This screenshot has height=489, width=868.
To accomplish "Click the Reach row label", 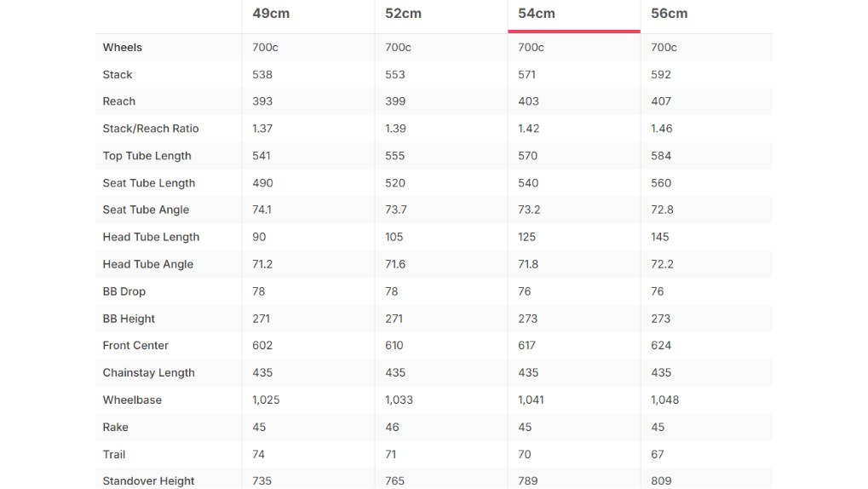I will 119,101.
